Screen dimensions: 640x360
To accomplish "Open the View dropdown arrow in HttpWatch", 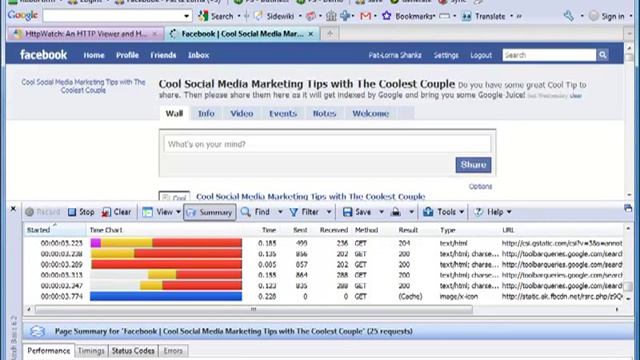I will [x=178, y=212].
